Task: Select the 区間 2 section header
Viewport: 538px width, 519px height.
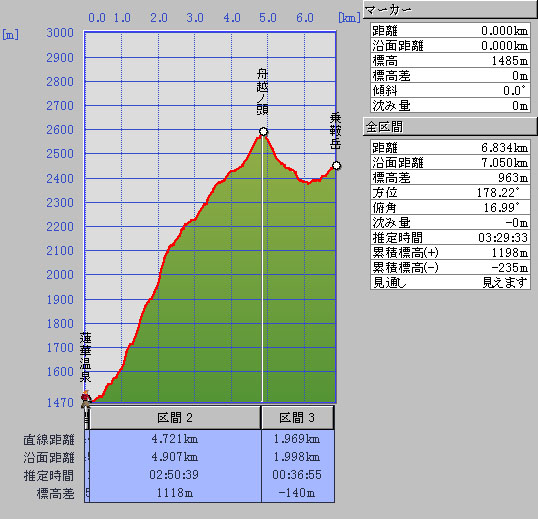Action: click(x=175, y=418)
